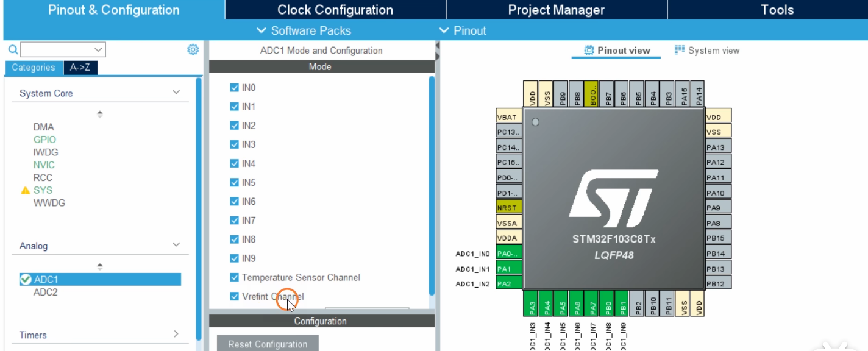Select IWDG in System Core
868x351 pixels.
pos(46,152)
